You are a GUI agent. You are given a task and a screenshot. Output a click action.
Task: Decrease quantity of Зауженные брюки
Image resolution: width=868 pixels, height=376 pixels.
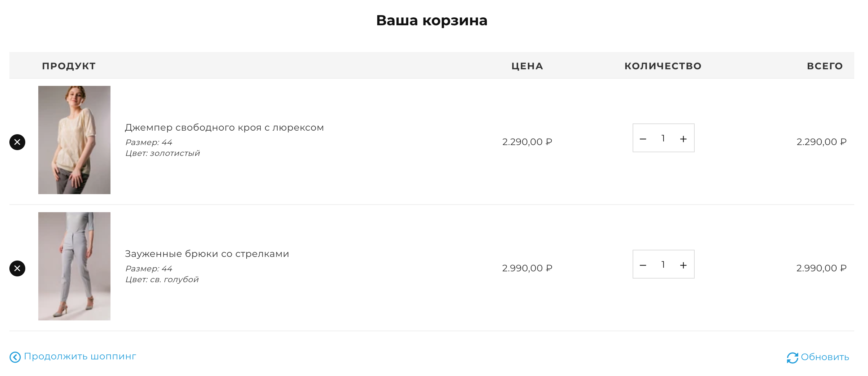click(643, 265)
